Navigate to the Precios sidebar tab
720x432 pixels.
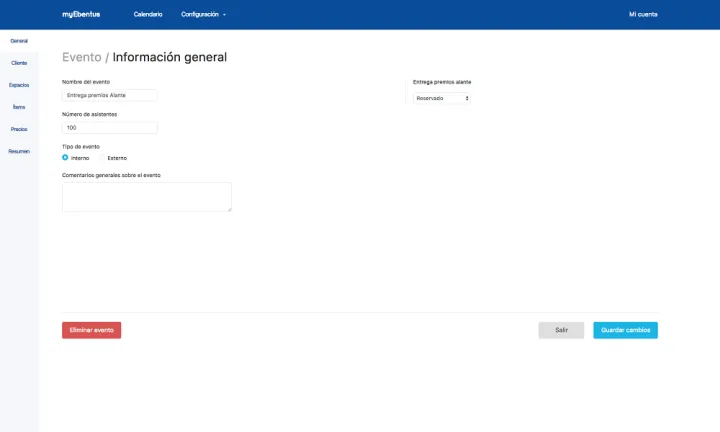[x=19, y=129]
